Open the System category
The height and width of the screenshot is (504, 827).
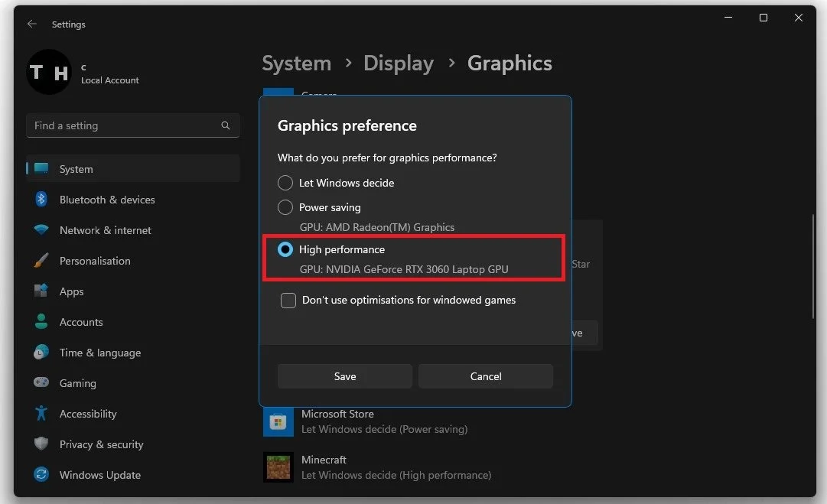tap(133, 169)
